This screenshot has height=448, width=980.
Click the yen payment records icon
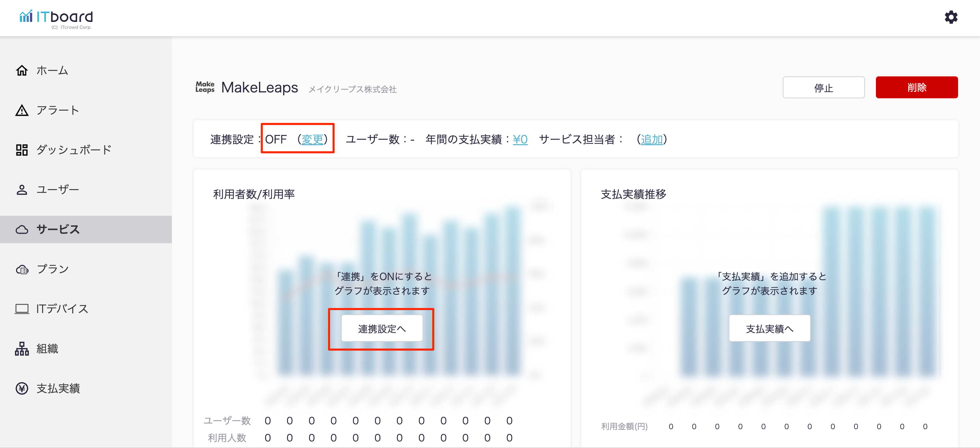coord(22,388)
